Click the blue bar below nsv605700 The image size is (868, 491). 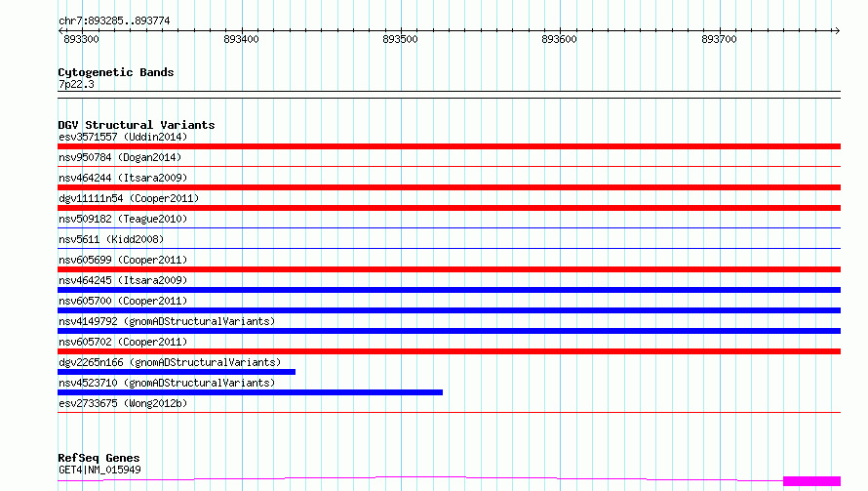pos(449,310)
